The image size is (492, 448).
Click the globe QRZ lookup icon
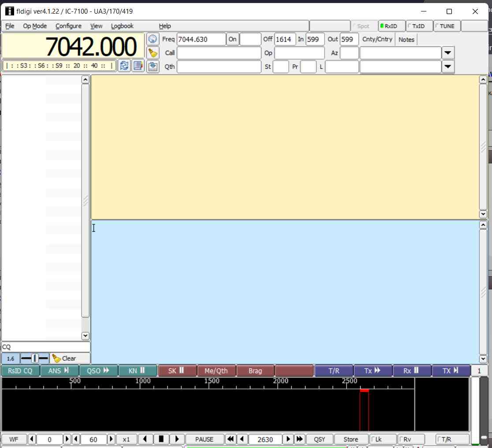[x=153, y=39]
